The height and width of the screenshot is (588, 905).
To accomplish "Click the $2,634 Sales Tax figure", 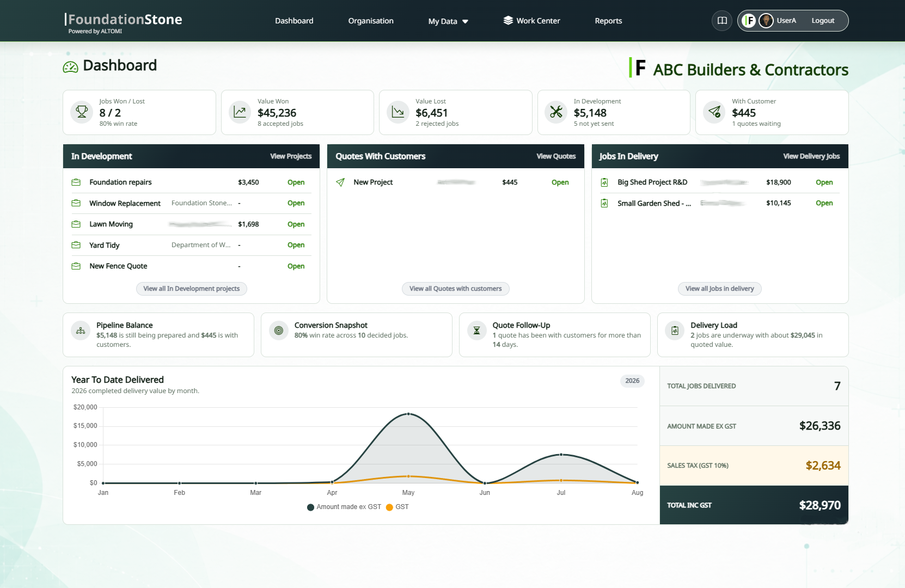I will coord(823,465).
